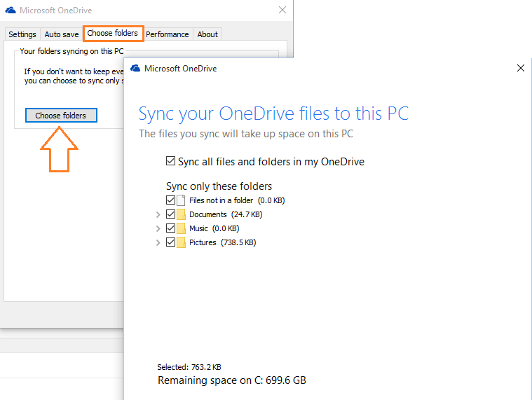Click the Music folder icon

pyautogui.click(x=181, y=228)
